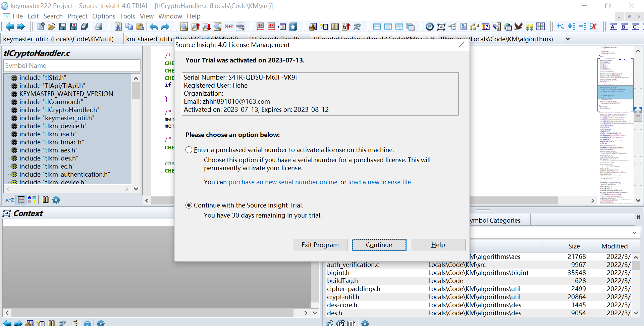Click the Go Back arrow in main toolbar
This screenshot has height=326, width=644.
(x=10, y=27)
